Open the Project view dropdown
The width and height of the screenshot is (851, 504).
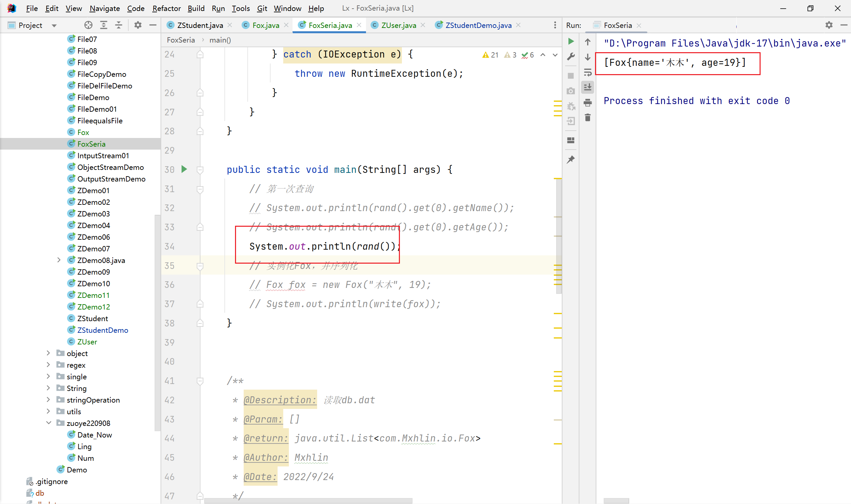pyautogui.click(x=54, y=26)
